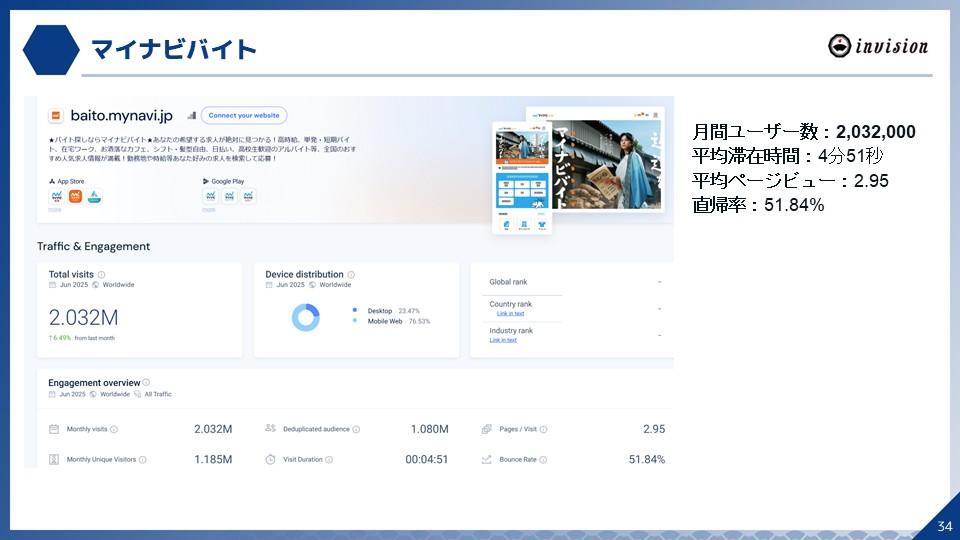Click the blue hexagon beside the title
The image size is (960, 540).
coord(51,50)
